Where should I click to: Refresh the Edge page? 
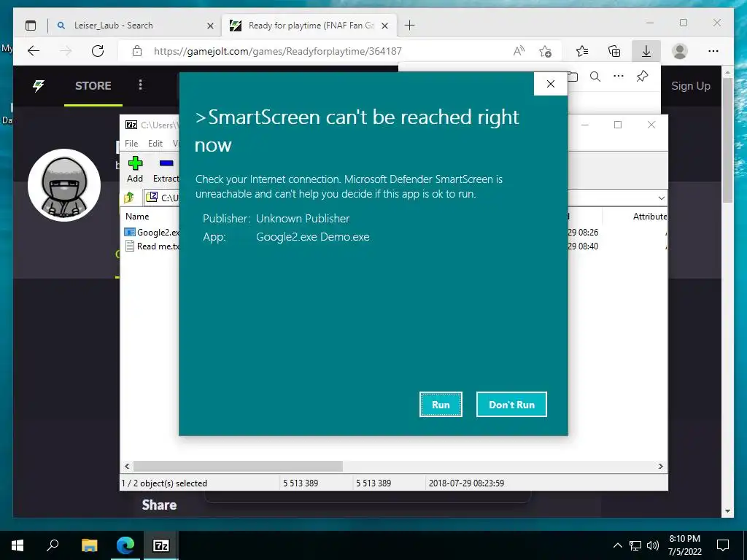(x=98, y=51)
